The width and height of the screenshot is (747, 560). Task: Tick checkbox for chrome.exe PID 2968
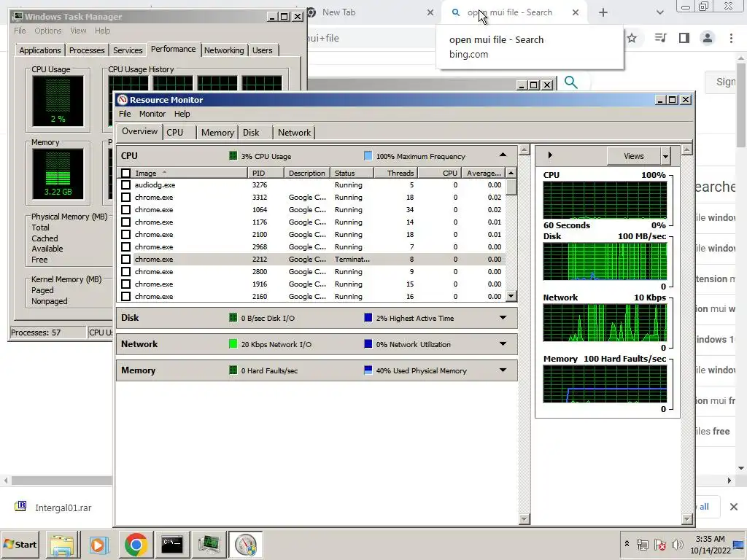[x=125, y=246]
